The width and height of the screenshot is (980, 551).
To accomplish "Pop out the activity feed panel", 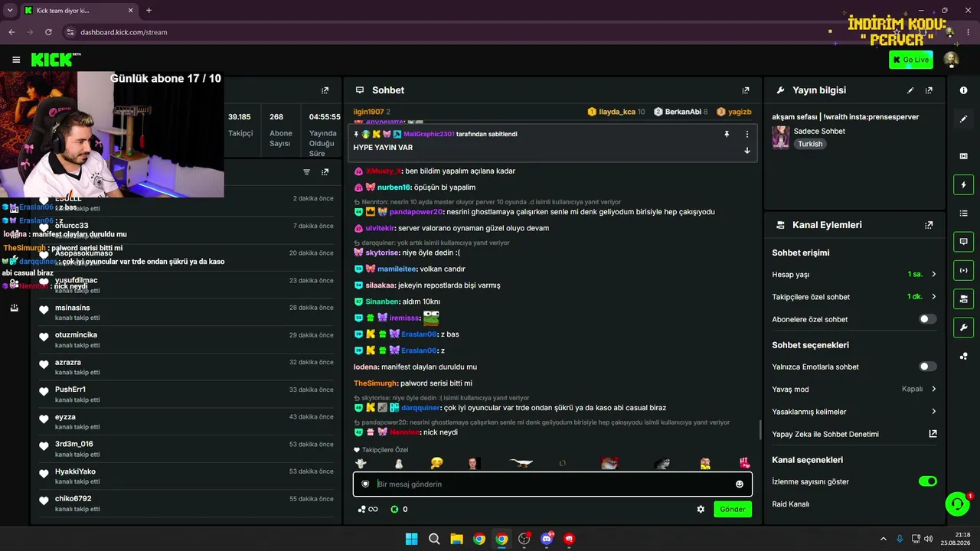I will tap(325, 172).
